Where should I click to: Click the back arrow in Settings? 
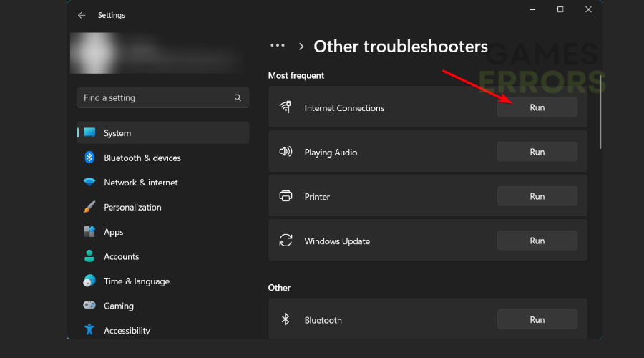point(82,15)
